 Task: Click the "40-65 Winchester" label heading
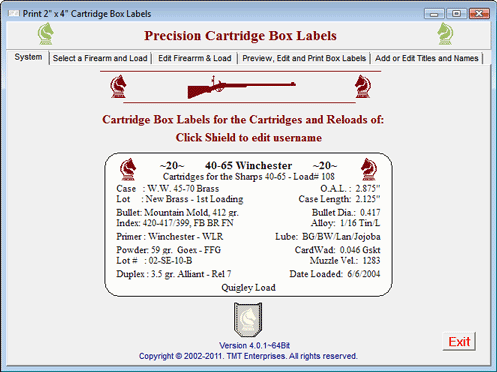(x=248, y=165)
